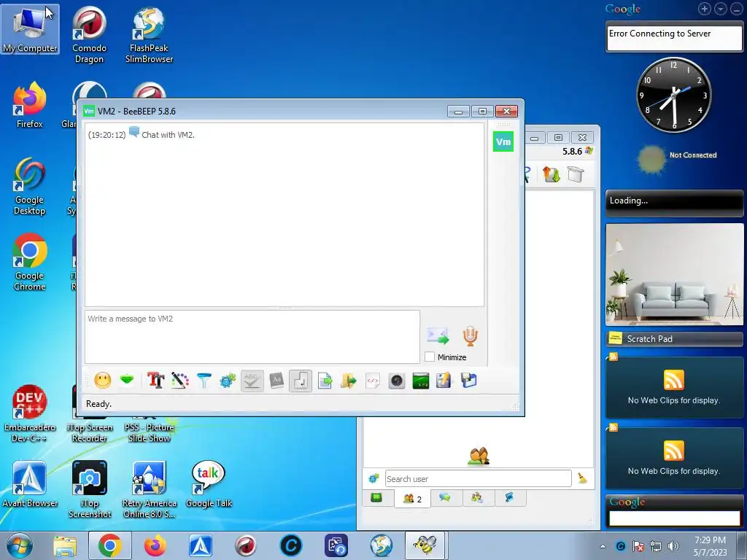Open the groups tab in main window

pyautogui.click(x=477, y=497)
